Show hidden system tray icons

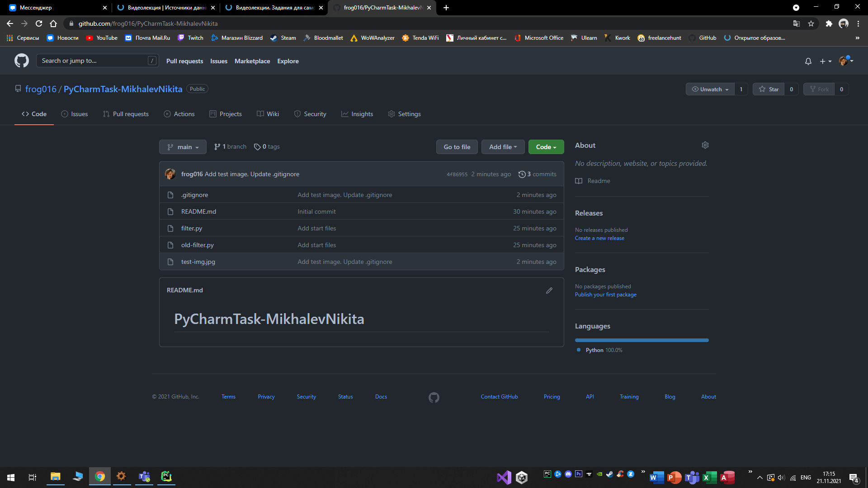click(x=760, y=478)
